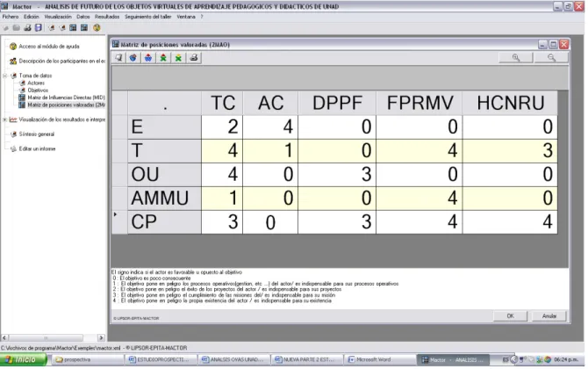Viewport: 588px width, 369px height.
Task: Click the new file icon in main toolbar
Action: (6, 28)
